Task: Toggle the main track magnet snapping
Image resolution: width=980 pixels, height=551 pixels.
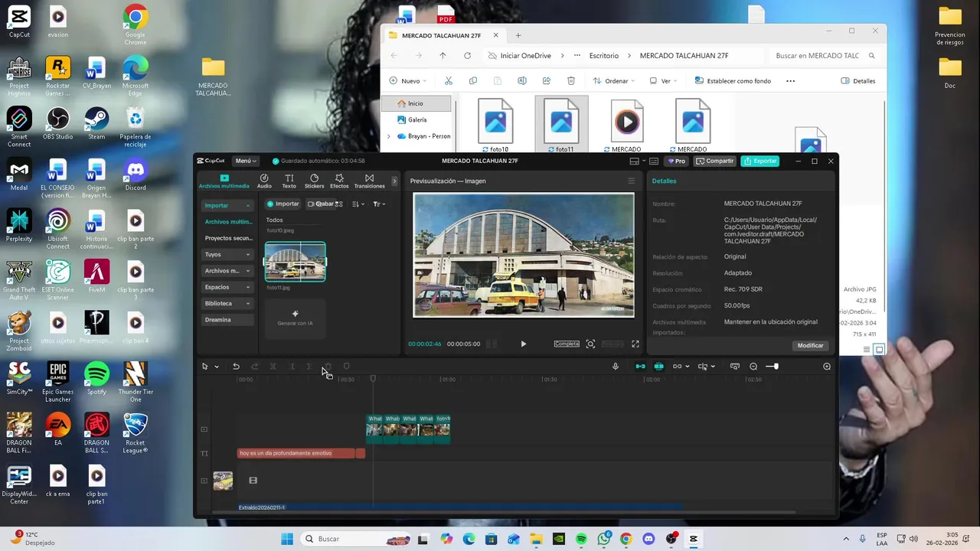Action: (x=640, y=367)
